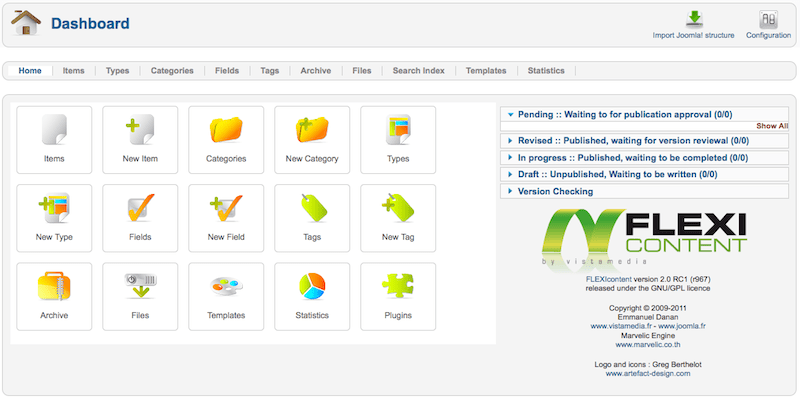Visit the www.vistamedia.fr link
800x398 pixels.
click(621, 326)
